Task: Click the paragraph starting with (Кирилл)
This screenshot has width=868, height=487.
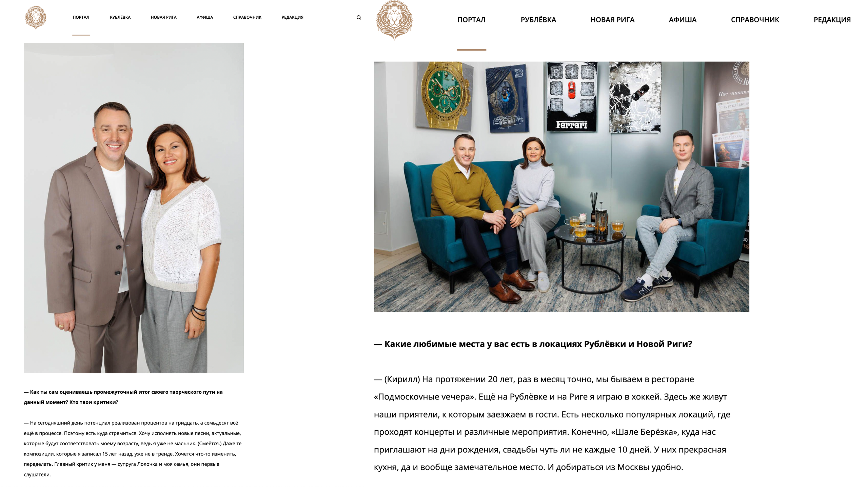Action: 552,423
